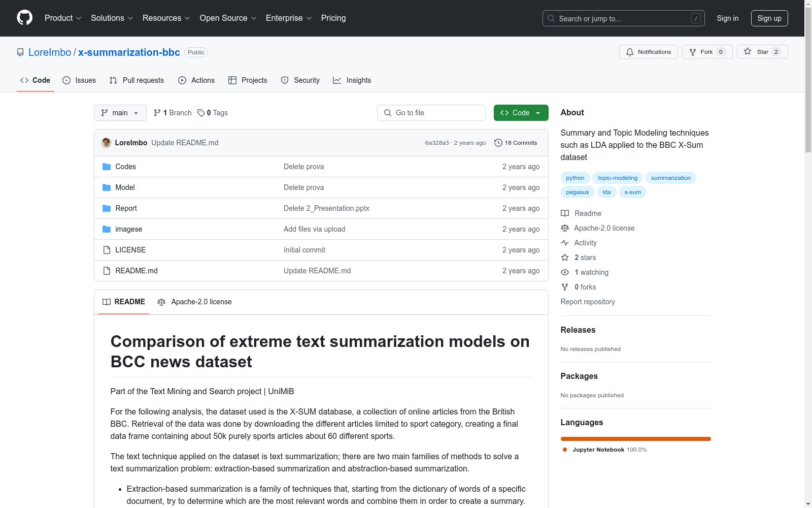Open the x-summarization-bbc repository link
The height and width of the screenshot is (508, 812).
coord(129,52)
